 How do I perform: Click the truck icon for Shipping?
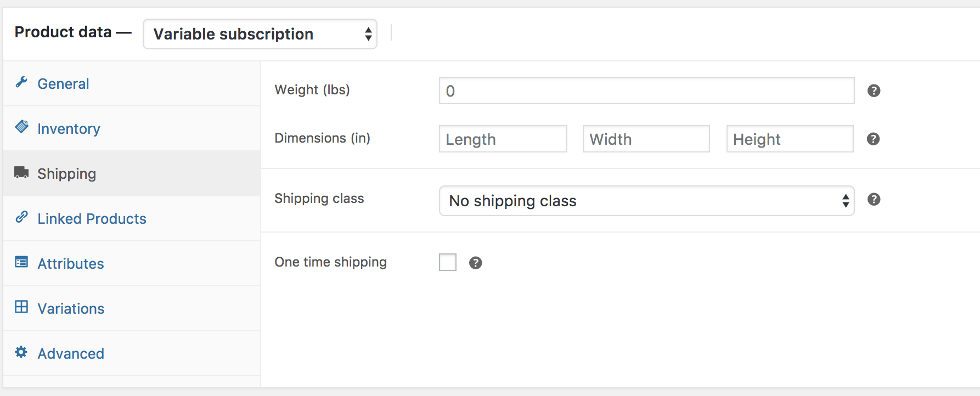pos(21,172)
